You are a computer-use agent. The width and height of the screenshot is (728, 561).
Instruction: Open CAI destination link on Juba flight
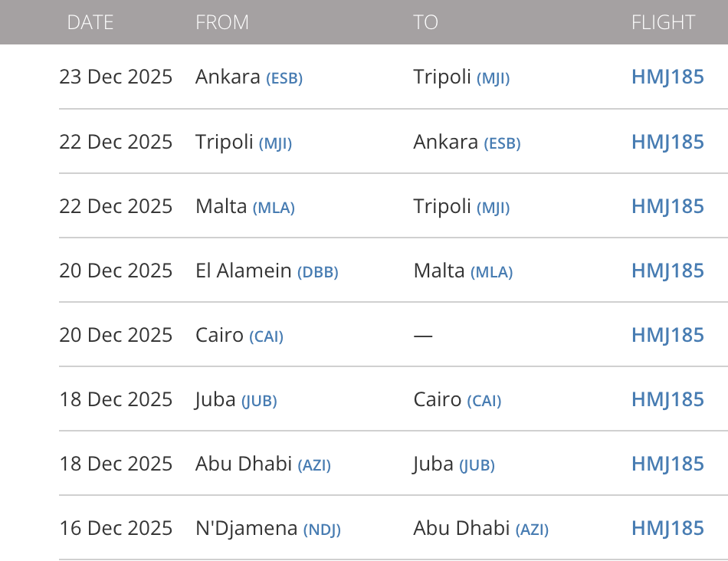[484, 401]
